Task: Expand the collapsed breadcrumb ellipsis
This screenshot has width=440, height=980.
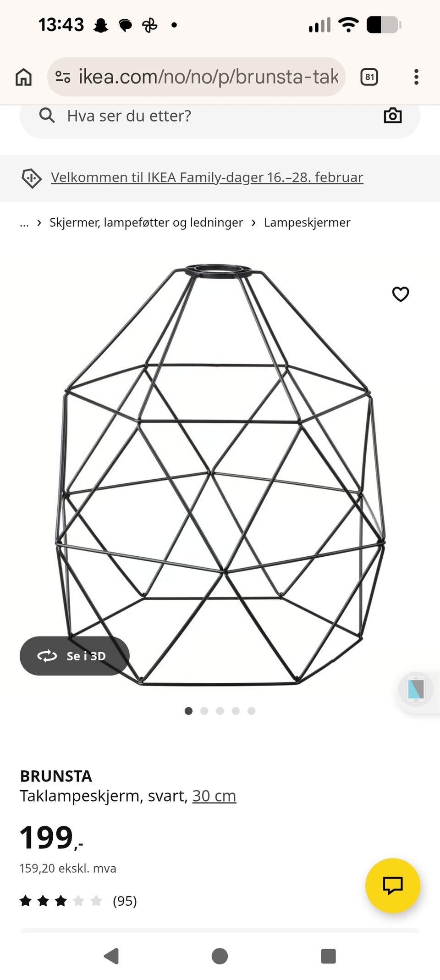Action: pos(24,223)
